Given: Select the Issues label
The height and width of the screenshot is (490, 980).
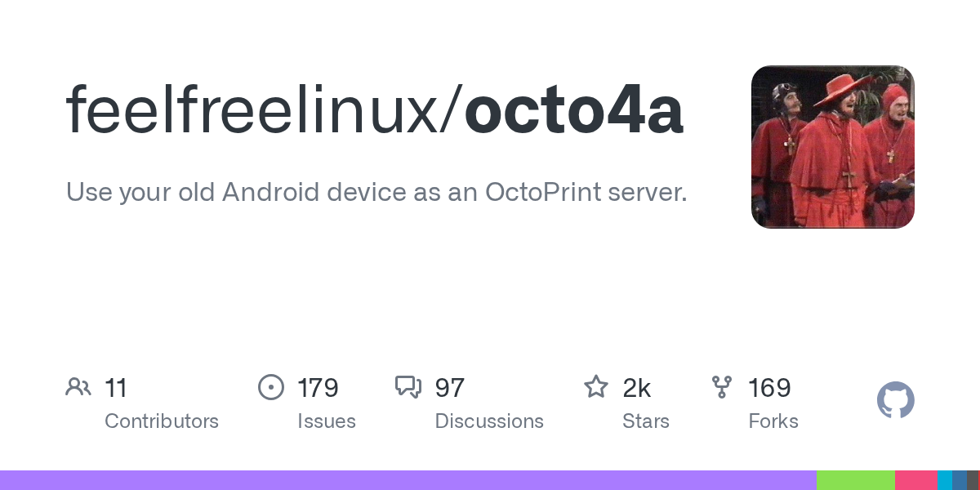Looking at the screenshot, I should (x=327, y=421).
